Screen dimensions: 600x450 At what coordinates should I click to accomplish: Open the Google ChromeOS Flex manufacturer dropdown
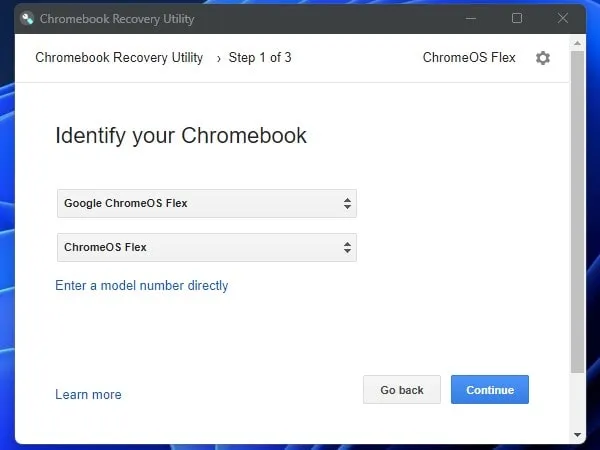(207, 203)
